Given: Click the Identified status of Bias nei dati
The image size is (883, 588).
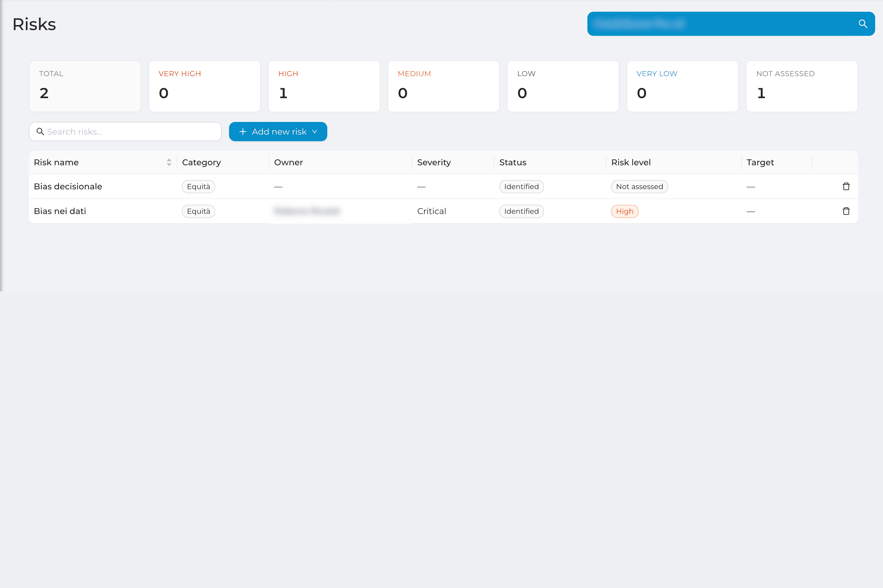Looking at the screenshot, I should (521, 211).
